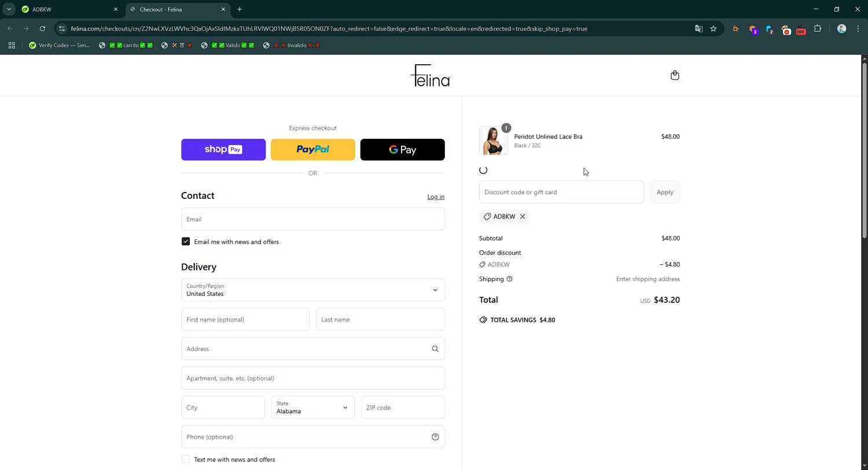Open the tab search dropdown arrow
868x470 pixels.
(x=9, y=9)
